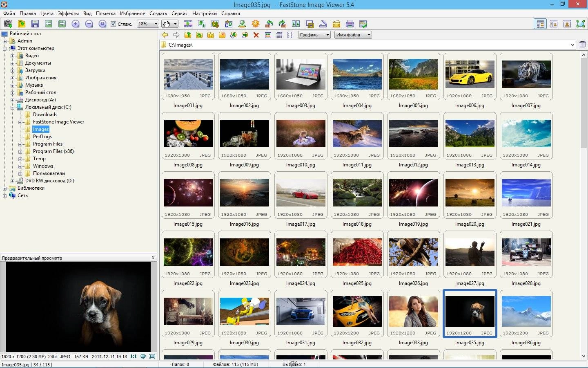Switch to thumbnails view icon
This screenshot has width=588, height=368.
pos(268,35)
